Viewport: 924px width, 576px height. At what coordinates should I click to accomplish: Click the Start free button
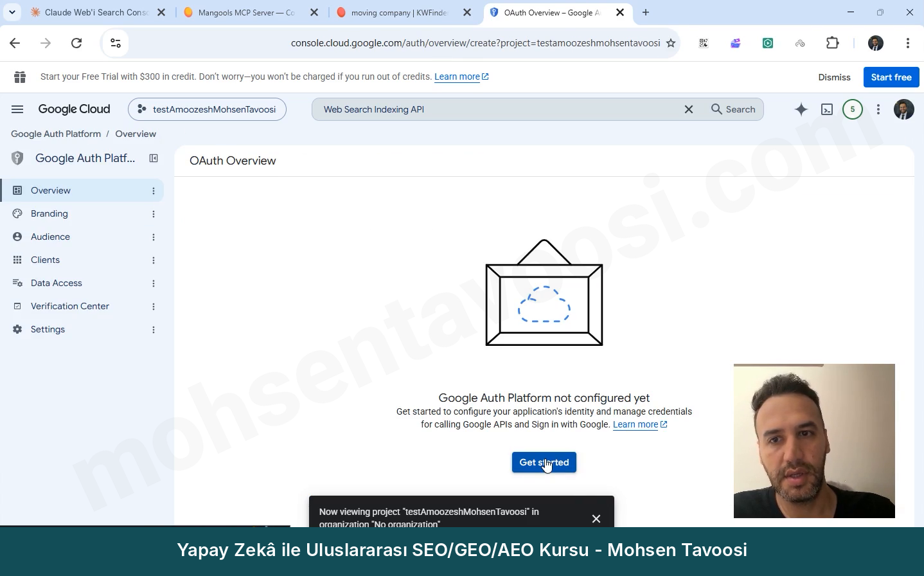[x=891, y=77]
